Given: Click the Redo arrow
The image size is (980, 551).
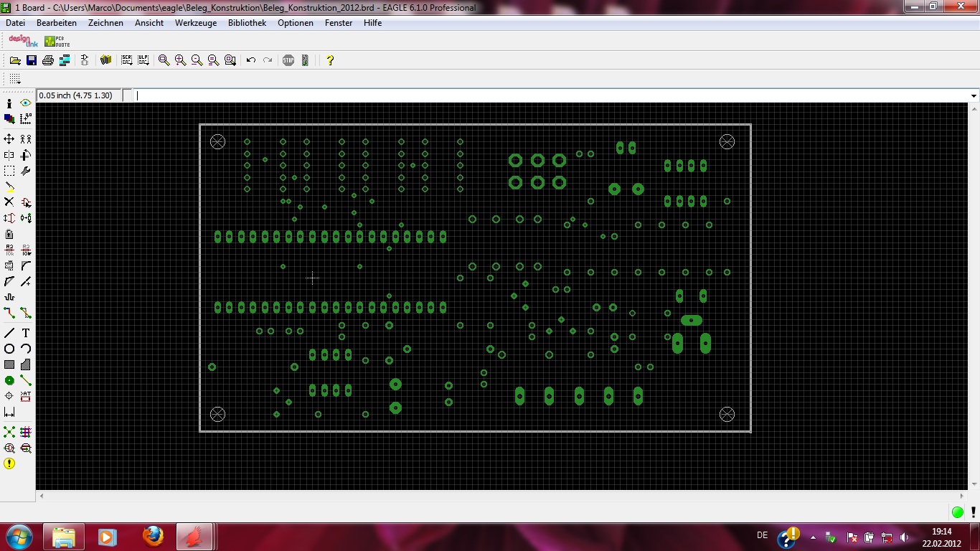Looking at the screenshot, I should 268,60.
